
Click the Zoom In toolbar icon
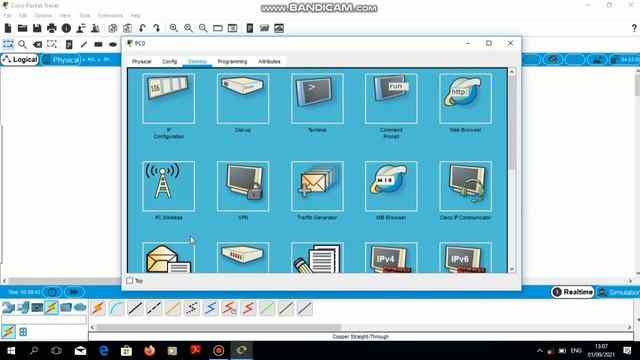pyautogui.click(x=174, y=28)
